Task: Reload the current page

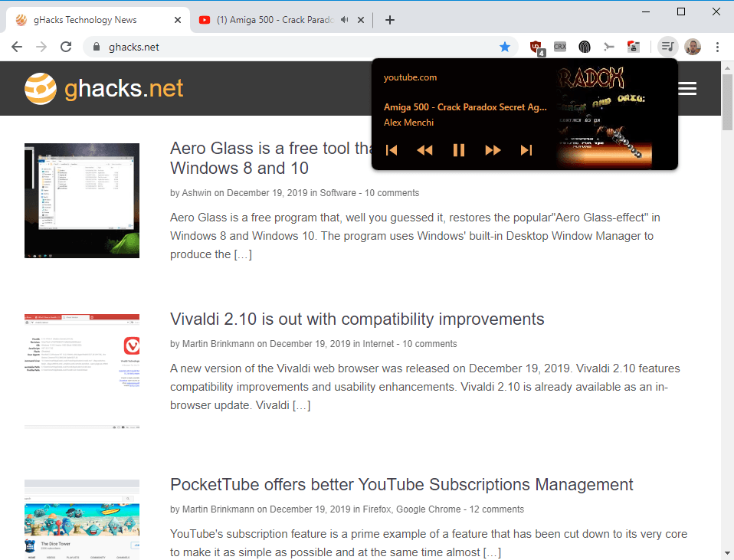Action: 66,47
